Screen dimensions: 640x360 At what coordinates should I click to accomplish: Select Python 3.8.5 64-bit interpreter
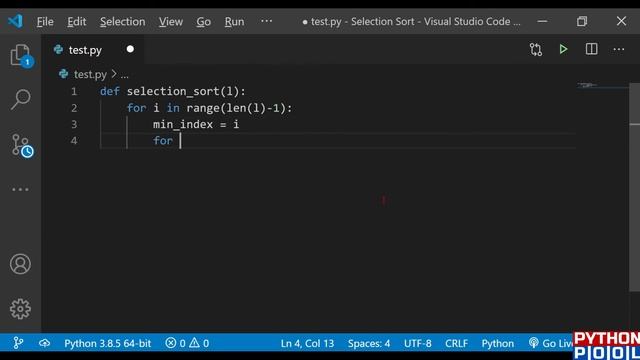pyautogui.click(x=107, y=343)
